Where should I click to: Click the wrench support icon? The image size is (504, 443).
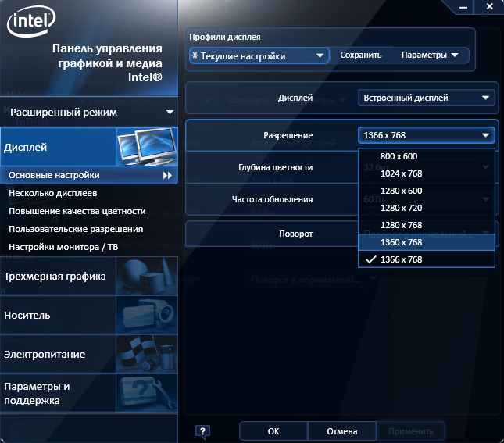coord(147,393)
